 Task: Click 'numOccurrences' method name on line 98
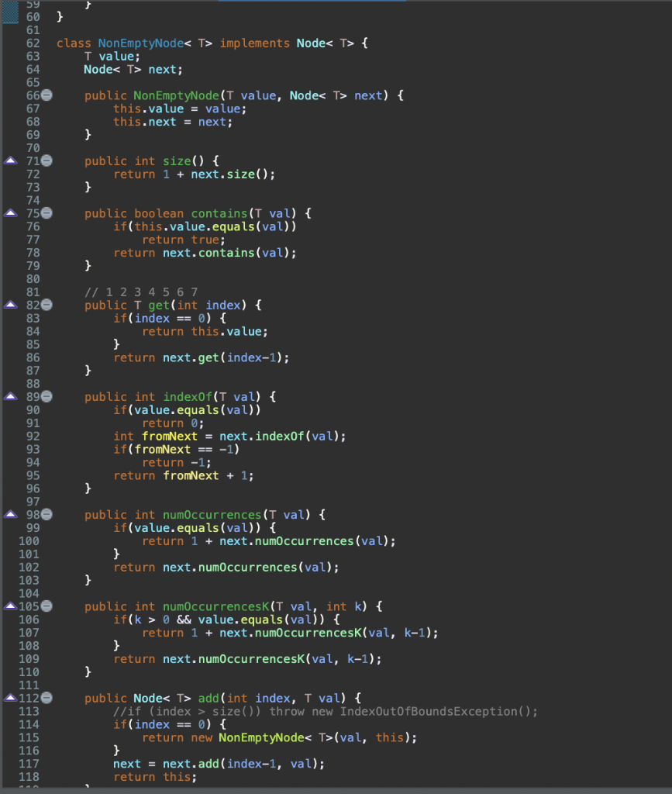tap(212, 515)
